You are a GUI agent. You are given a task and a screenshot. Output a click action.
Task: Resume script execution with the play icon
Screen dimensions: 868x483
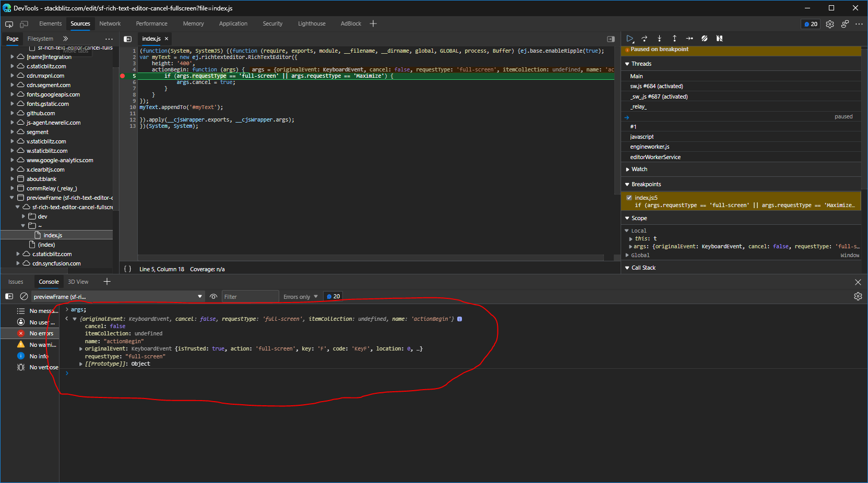[x=630, y=39]
